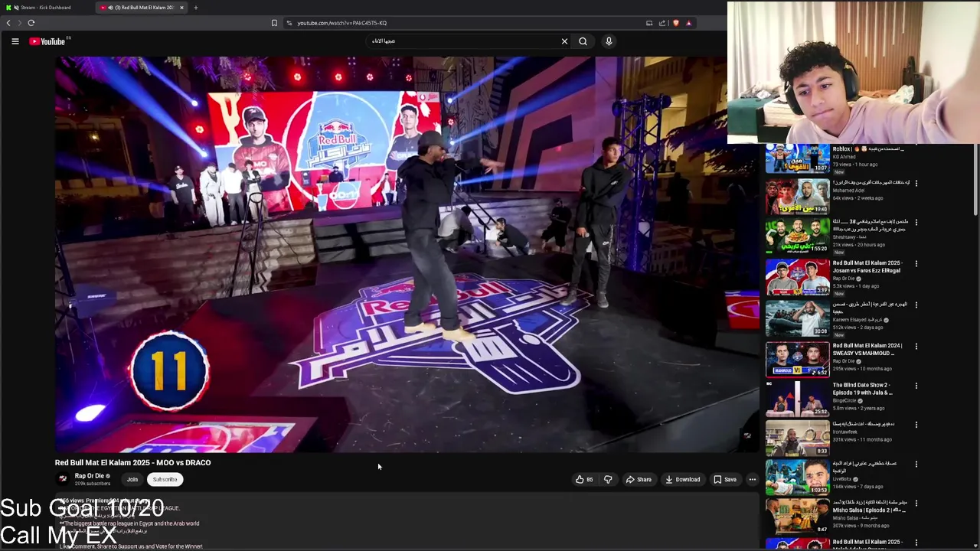980x551 pixels.
Task: Open the Roblox video thumbnail by KB Ahmad
Action: point(797,158)
